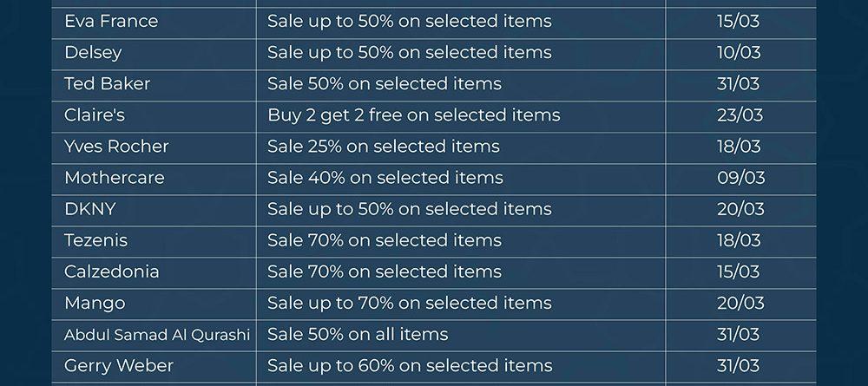The image size is (868, 386).
Task: Select the Claire's brand cell
Action: pyautogui.click(x=95, y=114)
